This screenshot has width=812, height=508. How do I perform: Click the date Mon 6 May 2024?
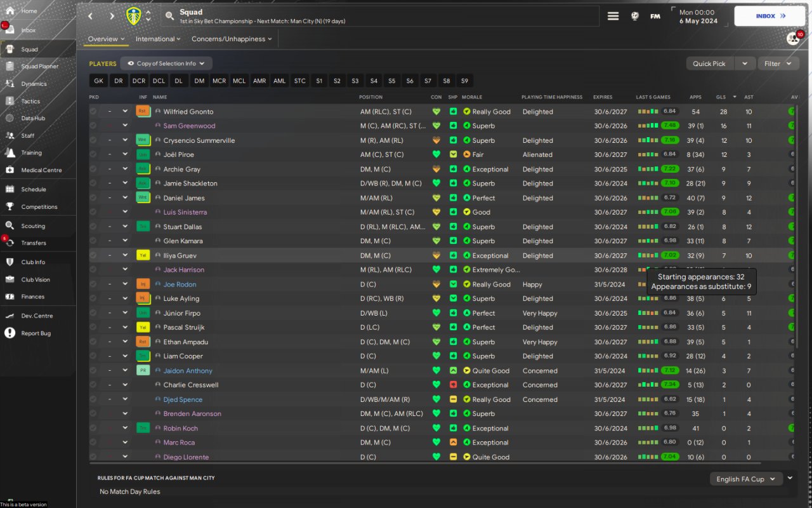coord(698,17)
